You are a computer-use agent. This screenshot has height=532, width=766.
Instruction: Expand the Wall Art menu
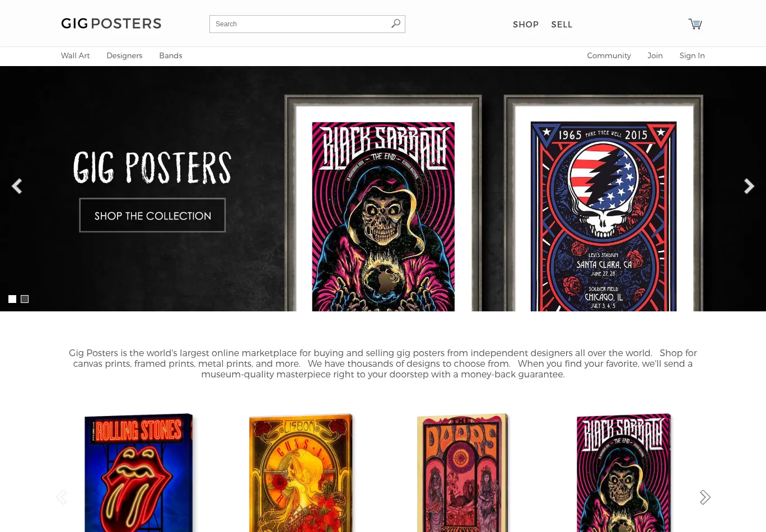tap(75, 55)
